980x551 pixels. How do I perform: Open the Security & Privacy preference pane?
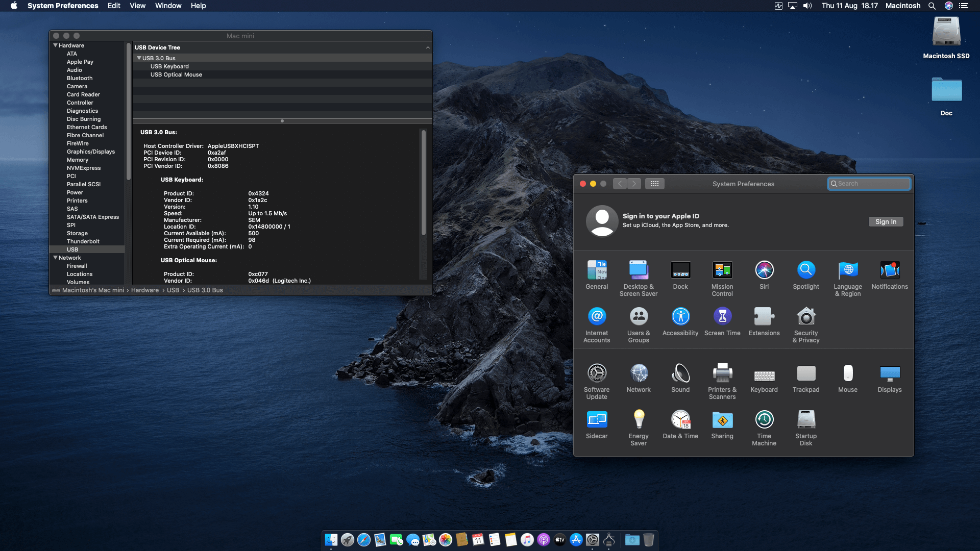806,317
